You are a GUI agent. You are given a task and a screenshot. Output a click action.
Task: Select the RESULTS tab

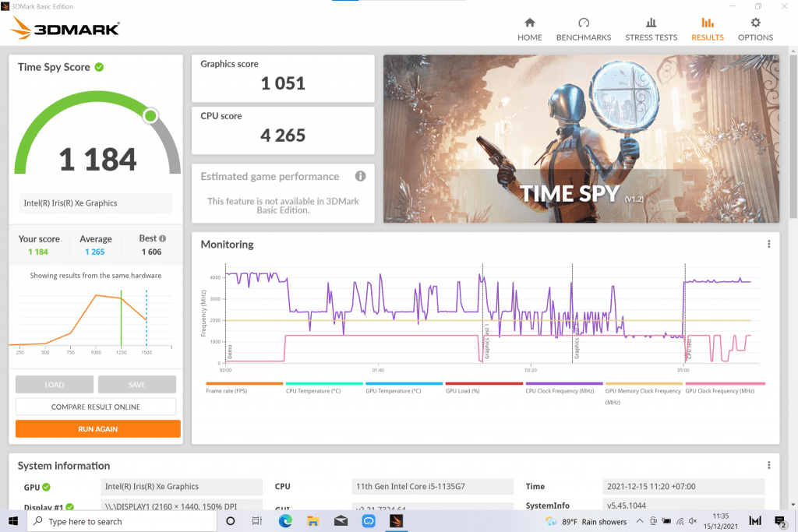pyautogui.click(x=708, y=30)
